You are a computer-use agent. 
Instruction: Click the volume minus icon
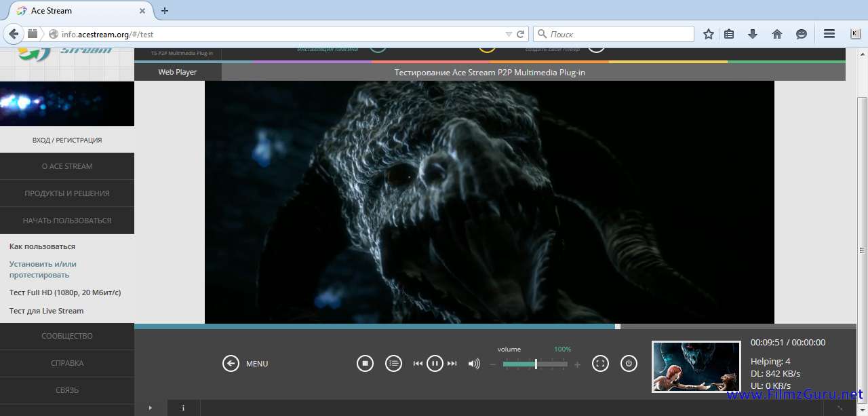[x=493, y=364]
